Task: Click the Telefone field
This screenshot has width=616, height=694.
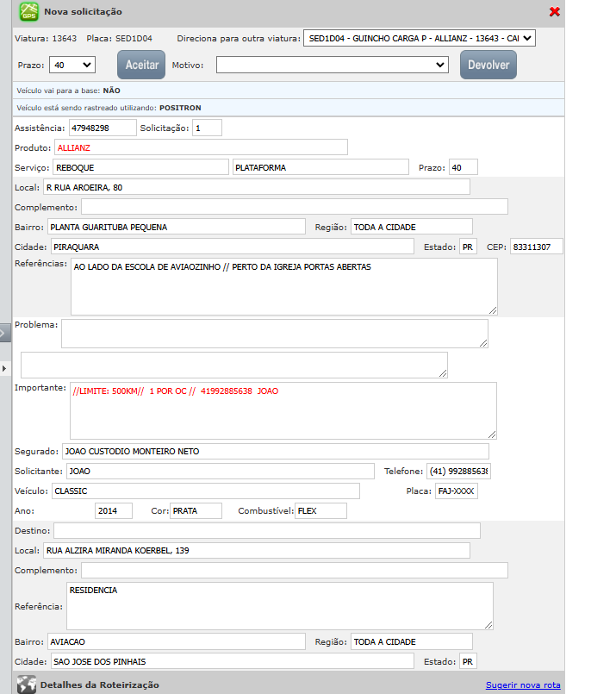Action: coord(458,472)
